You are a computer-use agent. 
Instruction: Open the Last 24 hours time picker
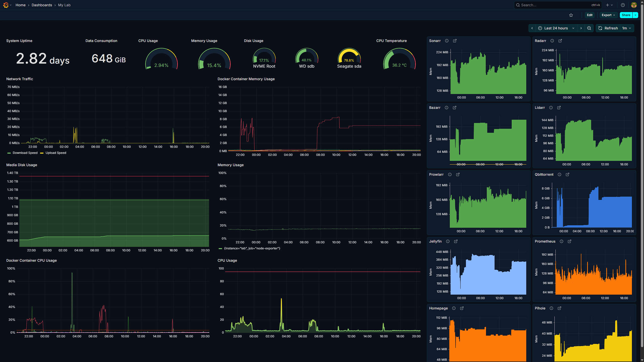coord(556,28)
